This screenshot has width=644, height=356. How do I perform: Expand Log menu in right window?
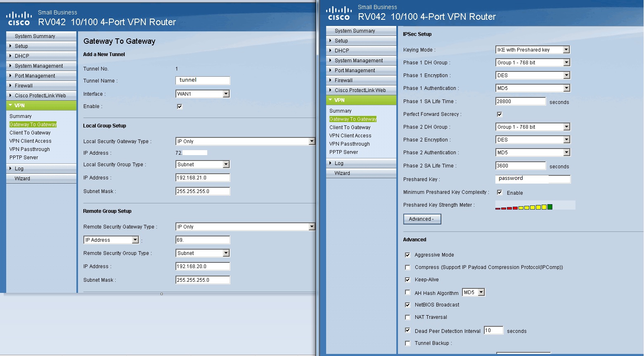click(361, 163)
